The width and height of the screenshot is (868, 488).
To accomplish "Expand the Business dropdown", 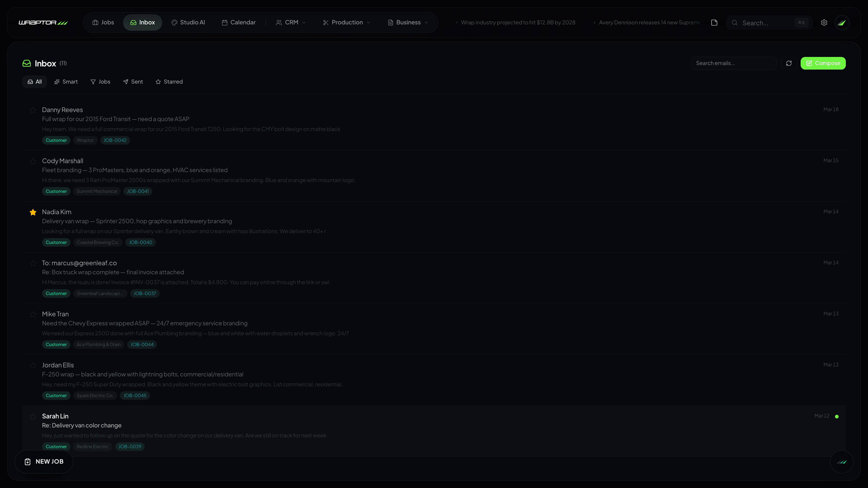I will [408, 22].
